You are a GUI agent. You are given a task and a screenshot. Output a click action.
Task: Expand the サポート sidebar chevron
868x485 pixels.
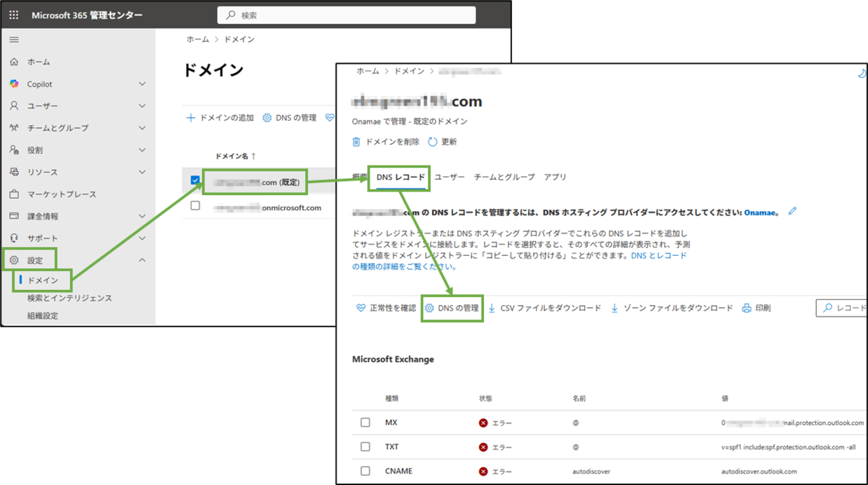142,238
